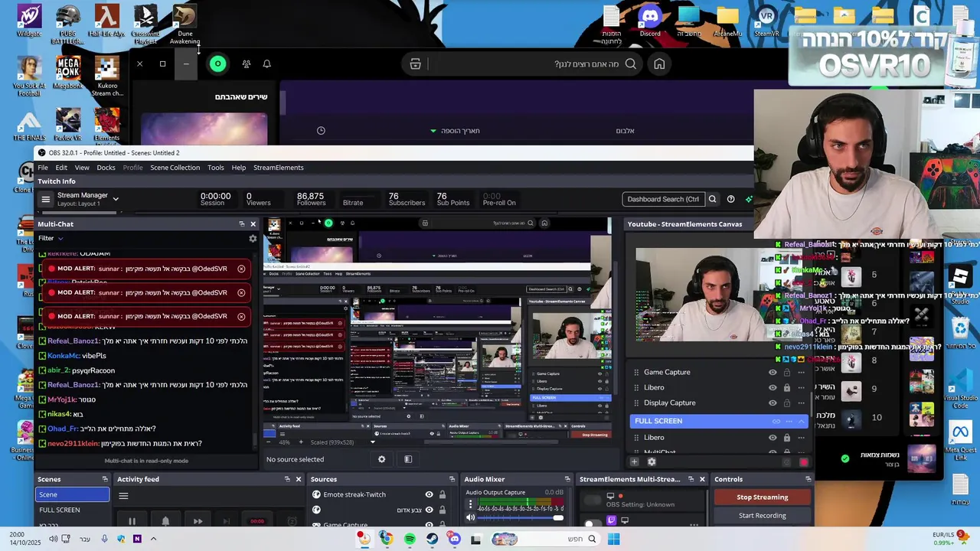Toggle lock on Game Capture canvas layer
This screenshot has width=980, height=551.
coord(786,373)
